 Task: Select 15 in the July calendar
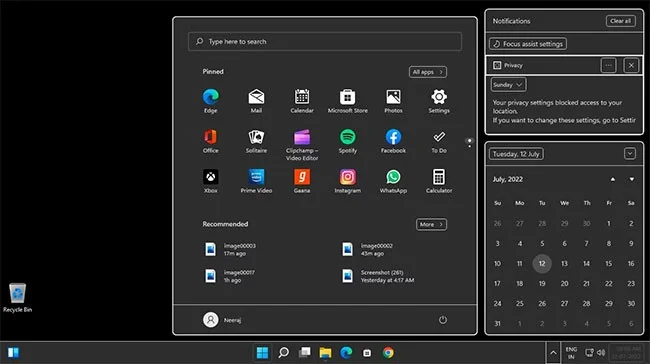(x=609, y=263)
